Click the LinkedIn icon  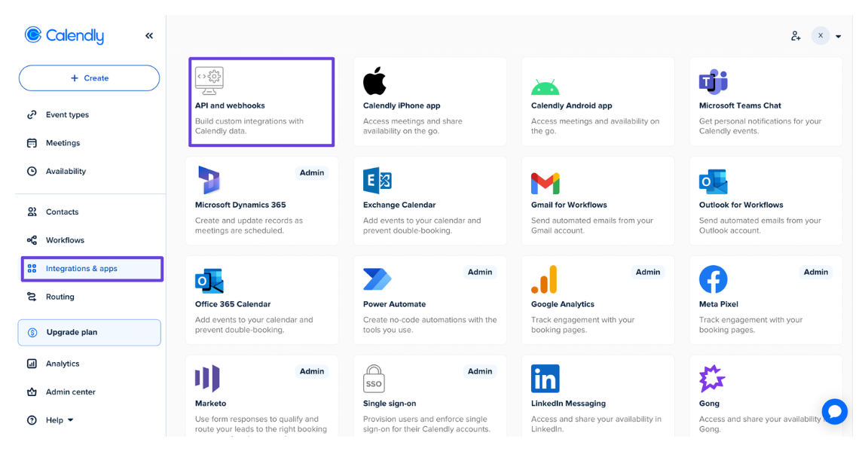pos(546,379)
